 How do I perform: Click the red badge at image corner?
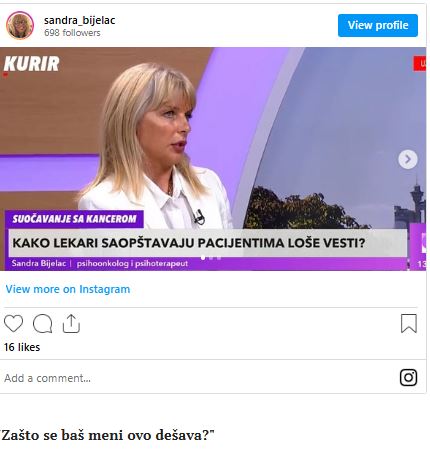[420, 63]
